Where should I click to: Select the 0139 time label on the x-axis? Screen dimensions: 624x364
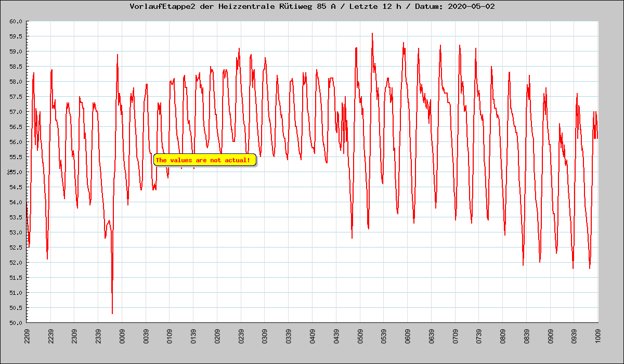click(x=193, y=336)
